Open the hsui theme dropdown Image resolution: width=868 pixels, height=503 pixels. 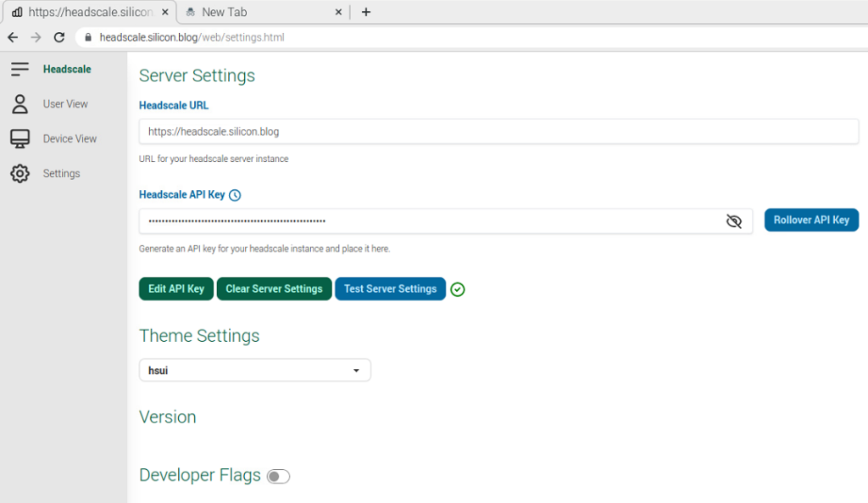pos(254,370)
